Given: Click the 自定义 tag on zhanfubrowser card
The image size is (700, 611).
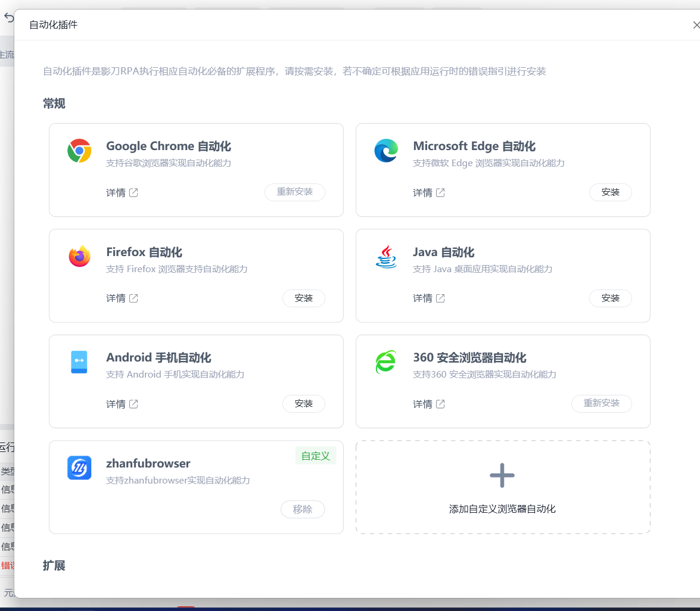Looking at the screenshot, I should click(x=316, y=456).
